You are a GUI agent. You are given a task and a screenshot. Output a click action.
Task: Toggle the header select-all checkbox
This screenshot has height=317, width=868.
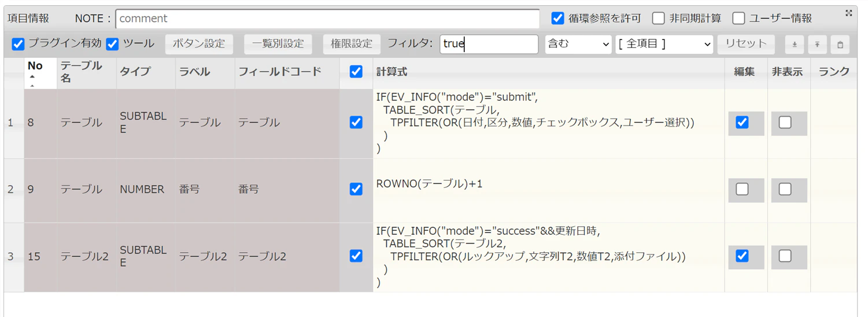[356, 72]
